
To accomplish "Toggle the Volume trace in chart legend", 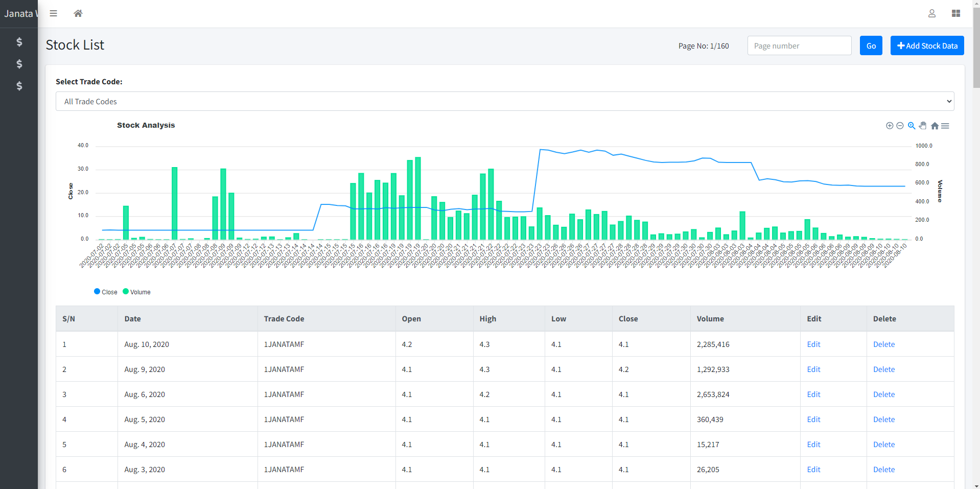I will point(136,292).
